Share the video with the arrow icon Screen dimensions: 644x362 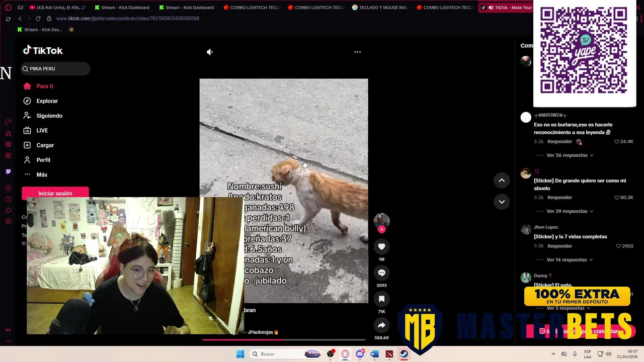click(381, 325)
